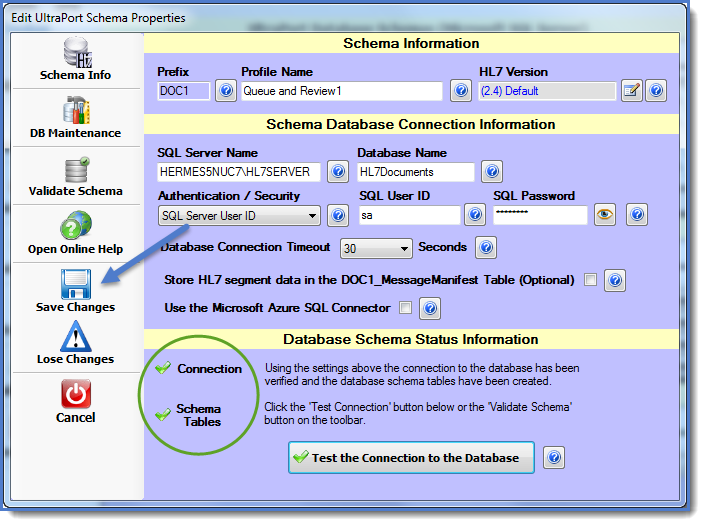Open help for Database Connection Timeout
705x526 pixels.
pos(486,247)
